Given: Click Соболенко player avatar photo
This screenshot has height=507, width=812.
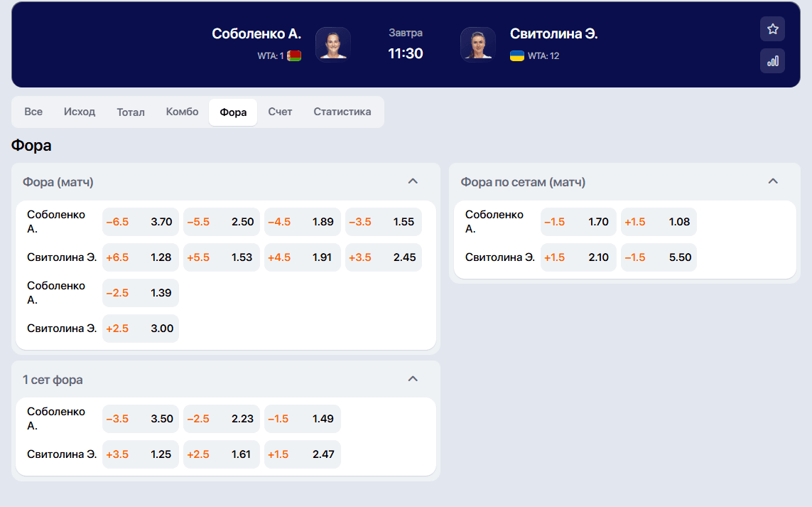Looking at the screenshot, I should pos(333,44).
